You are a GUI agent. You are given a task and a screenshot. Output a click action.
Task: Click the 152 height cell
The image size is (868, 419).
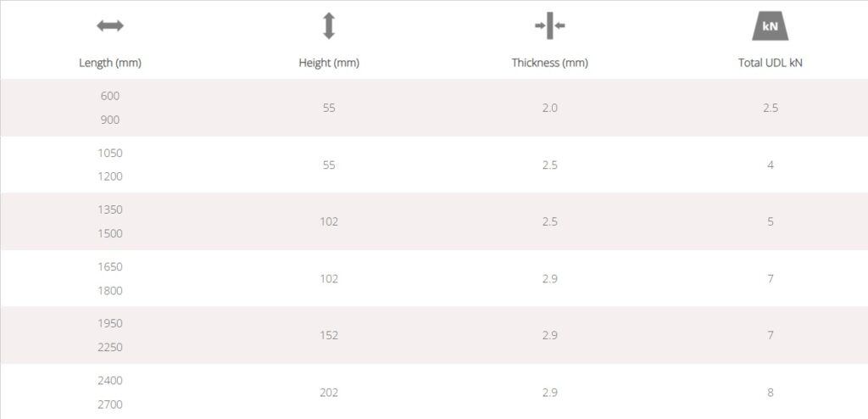[329, 335]
